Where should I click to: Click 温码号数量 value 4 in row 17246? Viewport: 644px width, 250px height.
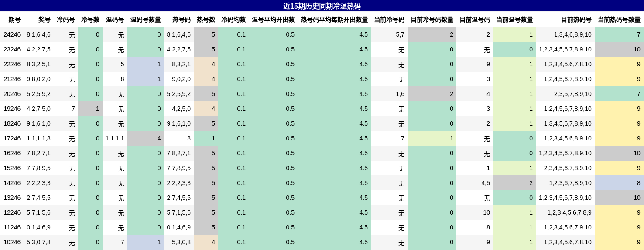tap(159, 138)
